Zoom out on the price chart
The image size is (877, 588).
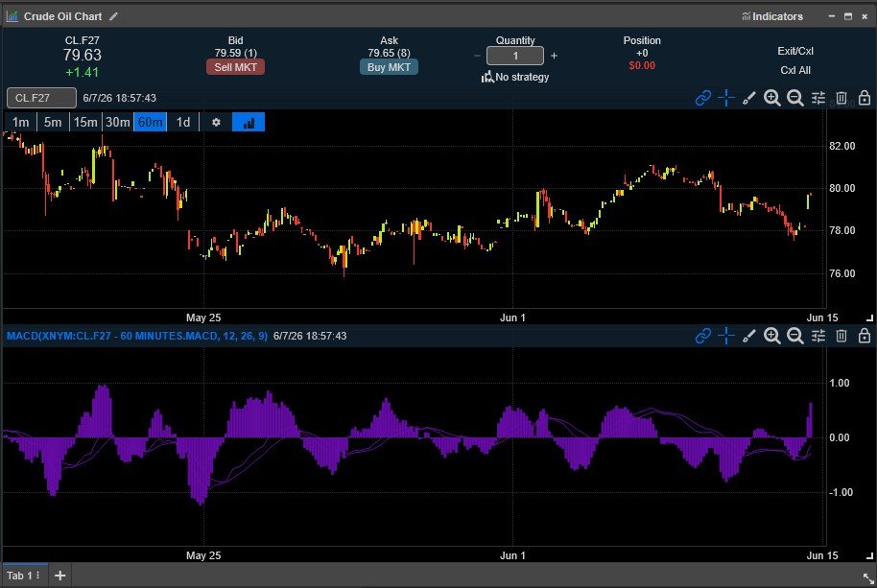794,98
